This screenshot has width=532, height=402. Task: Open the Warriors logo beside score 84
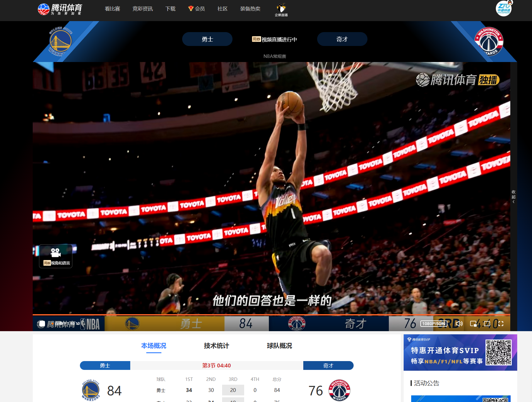(91, 390)
